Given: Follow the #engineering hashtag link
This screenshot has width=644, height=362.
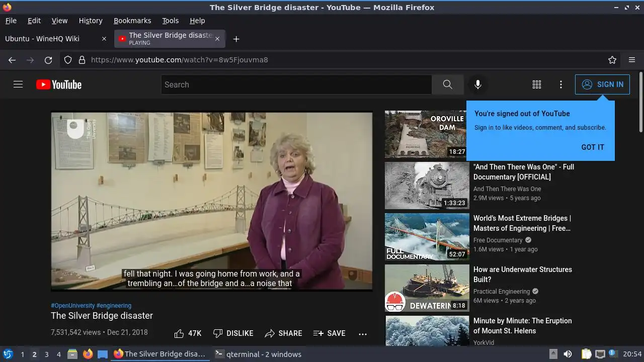Looking at the screenshot, I should [x=114, y=305].
